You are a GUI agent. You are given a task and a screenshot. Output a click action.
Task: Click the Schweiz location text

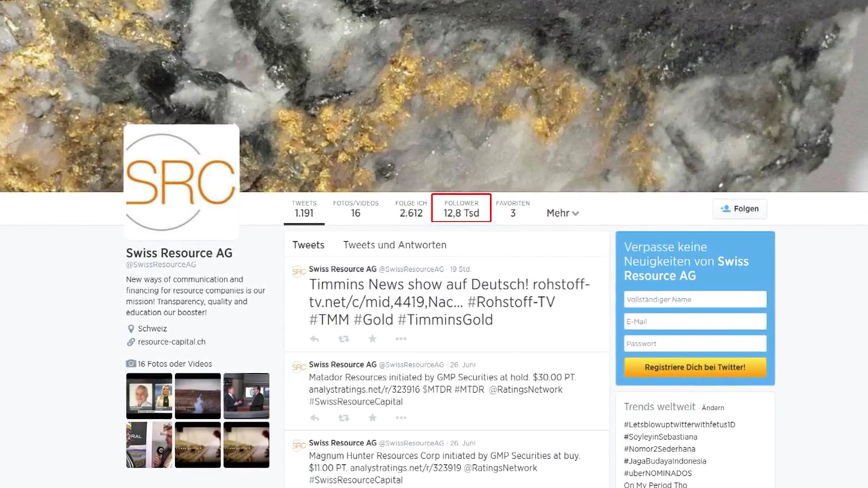152,329
